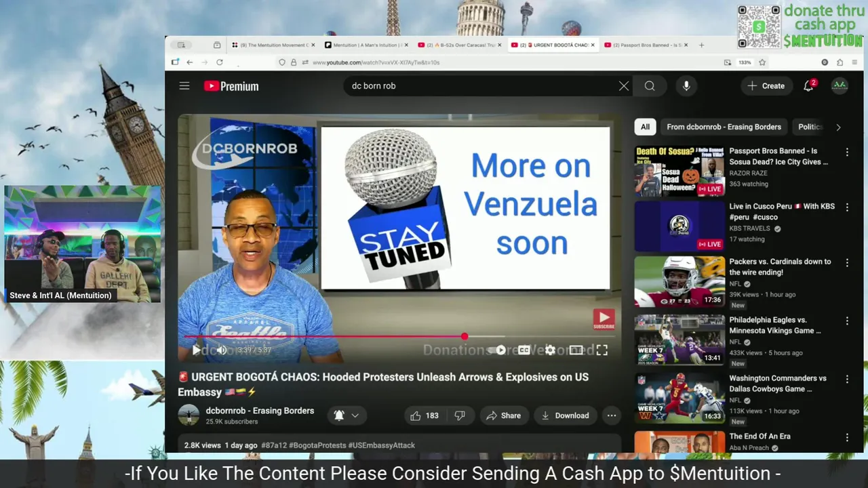Seek using the red progress scrubber
This screenshot has height=488, width=868.
(x=465, y=336)
